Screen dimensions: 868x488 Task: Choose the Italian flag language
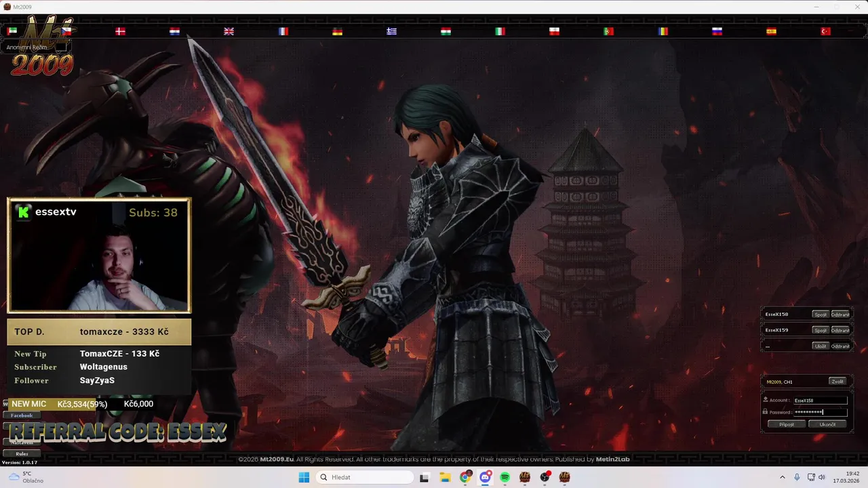click(500, 31)
